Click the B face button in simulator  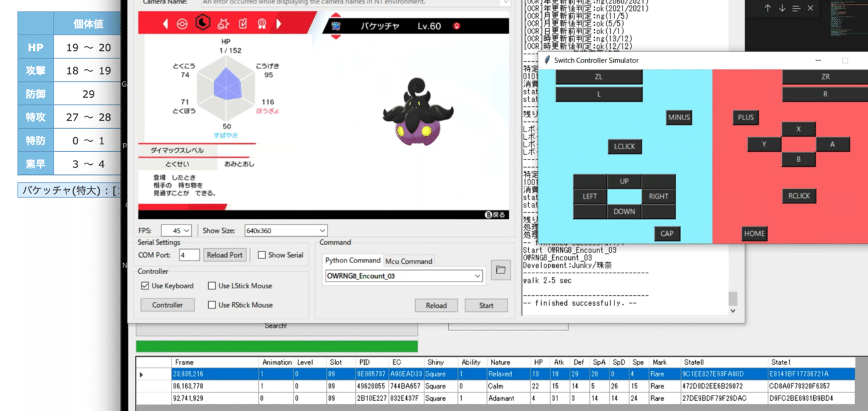coord(799,160)
